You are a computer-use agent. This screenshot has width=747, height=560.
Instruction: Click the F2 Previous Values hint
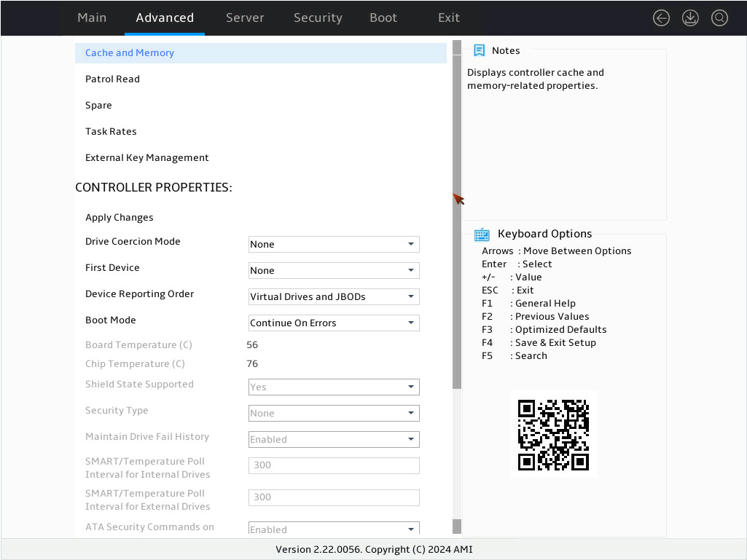pyautogui.click(x=535, y=316)
